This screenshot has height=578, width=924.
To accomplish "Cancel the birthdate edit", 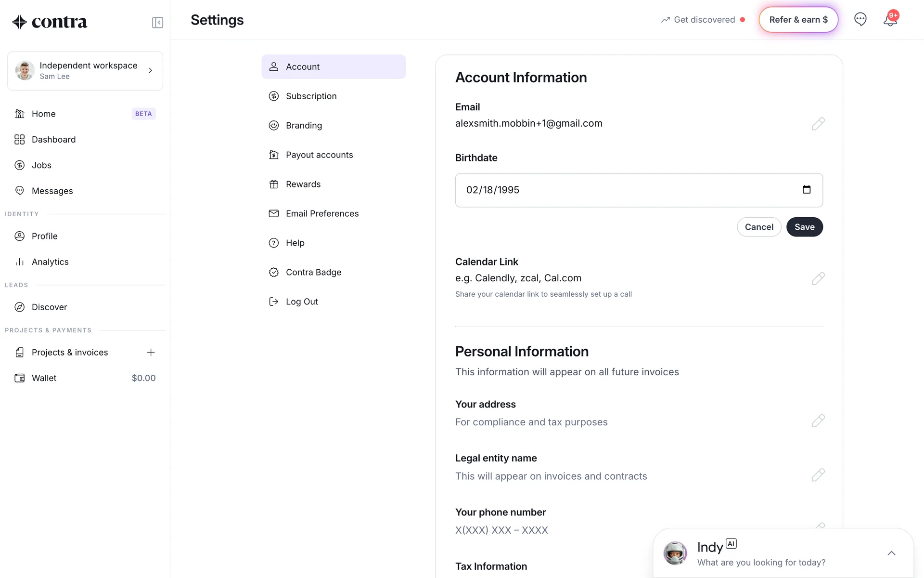I will [x=758, y=227].
